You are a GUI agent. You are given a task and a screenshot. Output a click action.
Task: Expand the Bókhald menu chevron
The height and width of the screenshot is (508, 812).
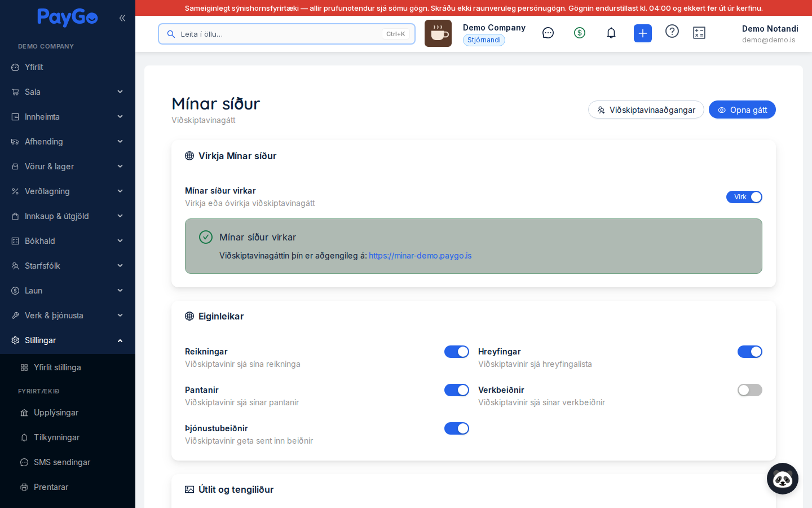pyautogui.click(x=120, y=241)
